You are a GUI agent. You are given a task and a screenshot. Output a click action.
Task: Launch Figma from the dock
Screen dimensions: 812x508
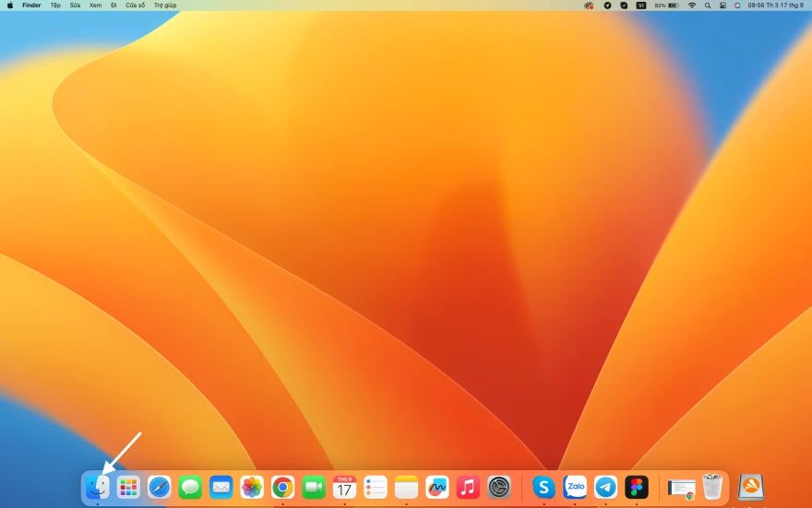pyautogui.click(x=637, y=488)
